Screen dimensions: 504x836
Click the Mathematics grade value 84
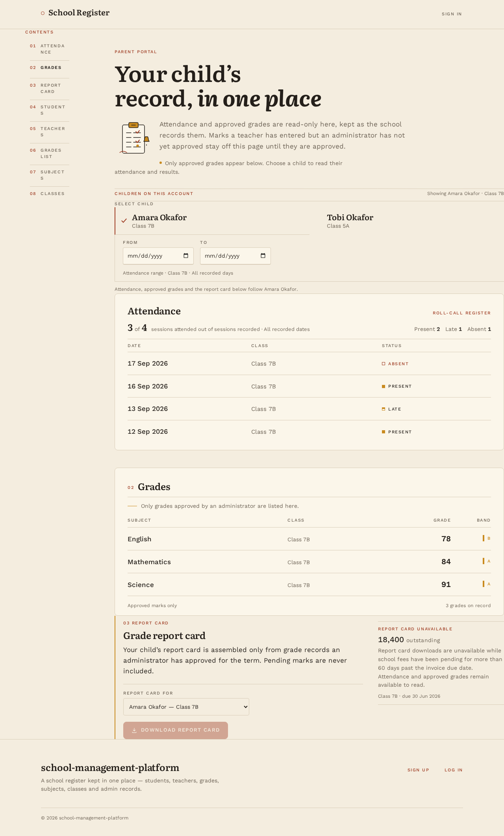tap(446, 562)
